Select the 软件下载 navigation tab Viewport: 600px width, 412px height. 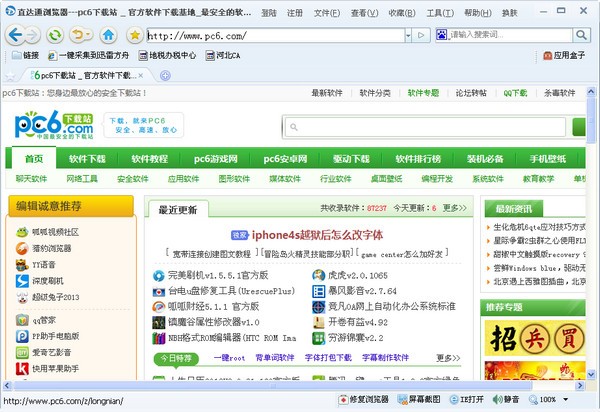click(87, 159)
